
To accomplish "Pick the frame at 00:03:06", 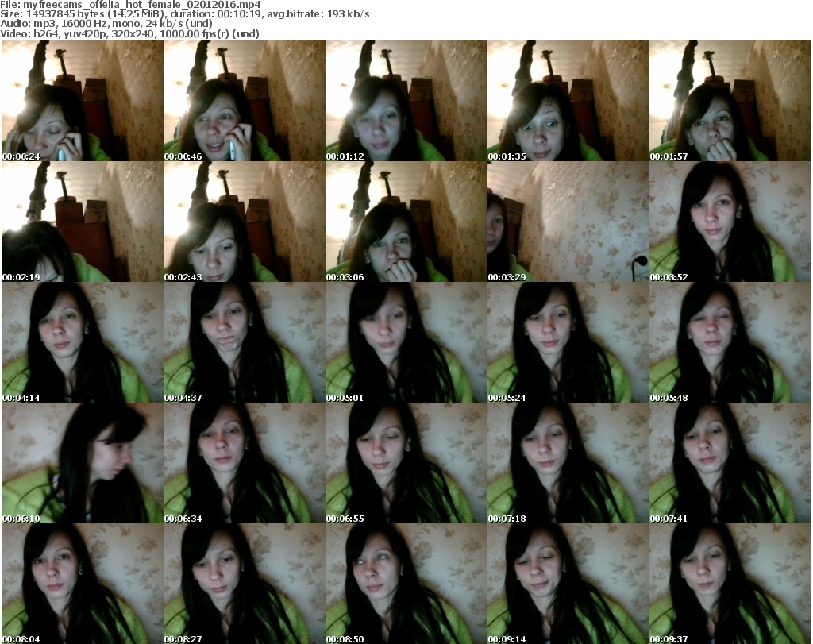I will [x=406, y=222].
